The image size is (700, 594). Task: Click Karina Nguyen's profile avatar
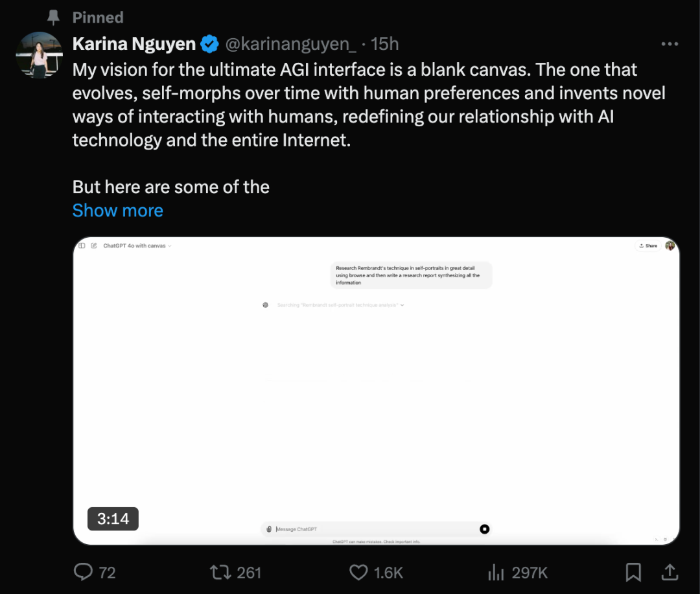(39, 55)
